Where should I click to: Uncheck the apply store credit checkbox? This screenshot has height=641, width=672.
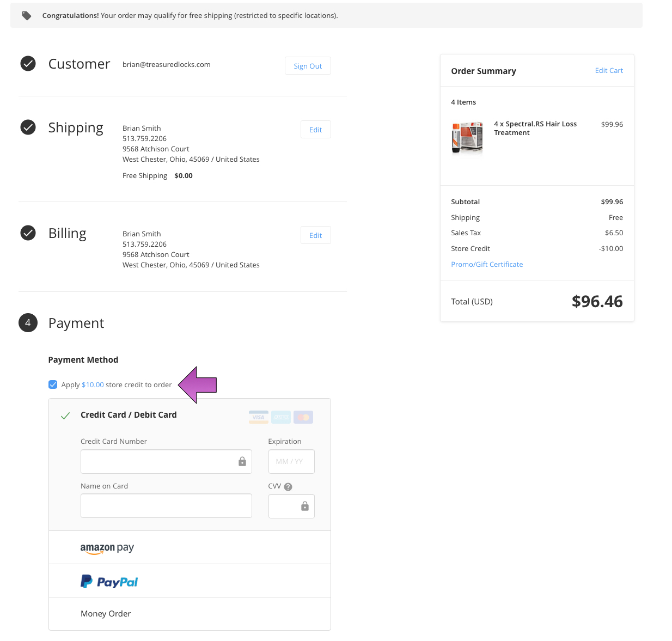click(53, 384)
